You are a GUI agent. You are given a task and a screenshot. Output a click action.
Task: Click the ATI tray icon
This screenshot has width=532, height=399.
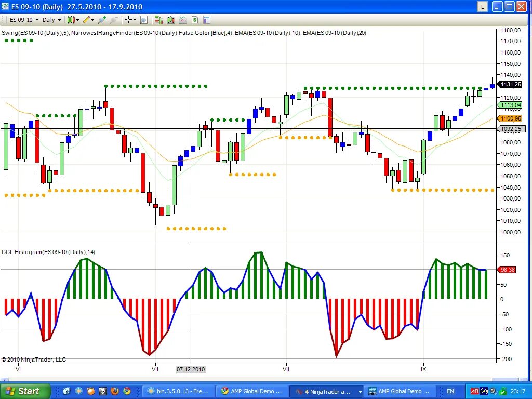click(x=474, y=391)
